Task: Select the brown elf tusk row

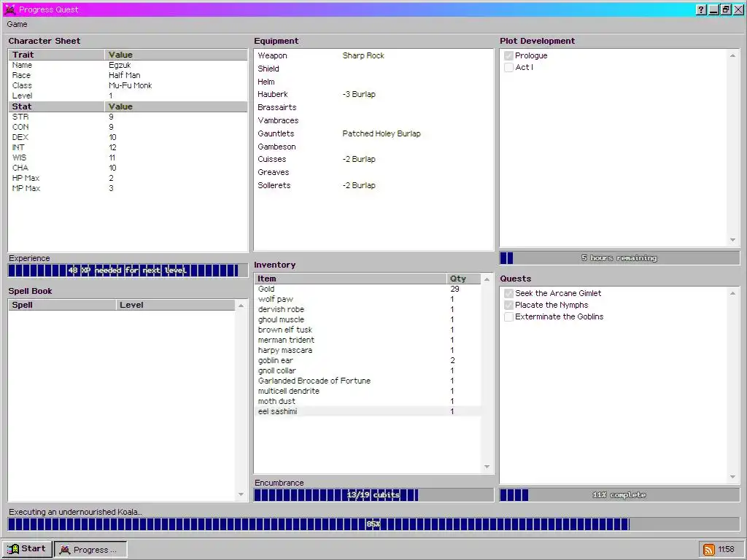Action: coord(368,330)
